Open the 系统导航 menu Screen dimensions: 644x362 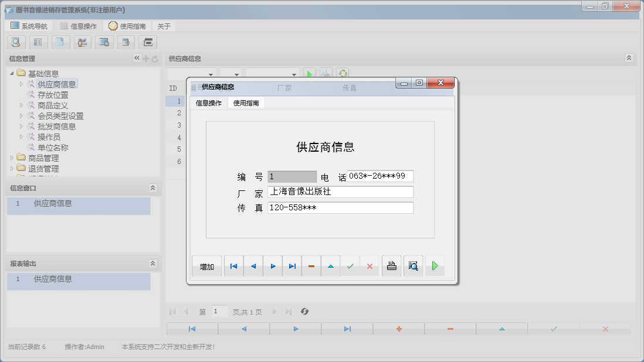click(x=29, y=26)
